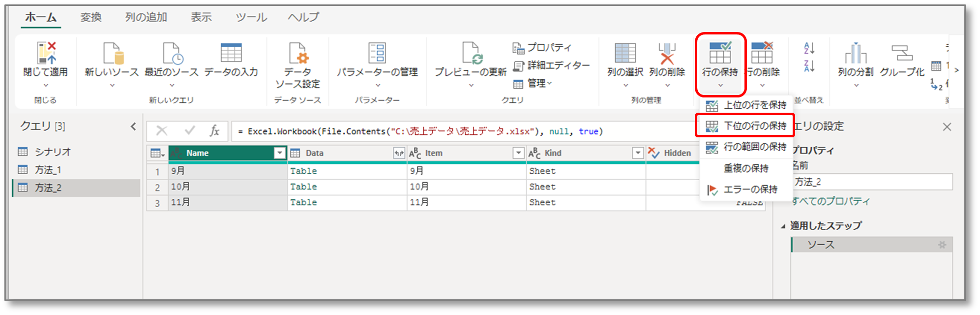980x315 pixels.
Task: Click the Table link in the 11月 row
Action: (303, 202)
